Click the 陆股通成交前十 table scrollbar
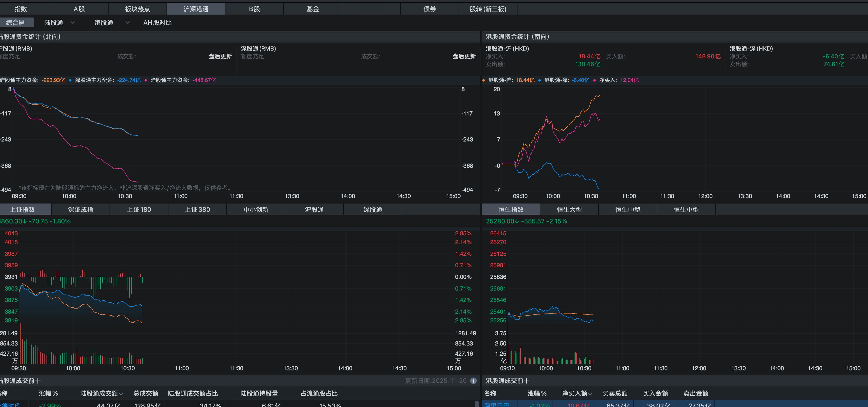 pos(476,404)
